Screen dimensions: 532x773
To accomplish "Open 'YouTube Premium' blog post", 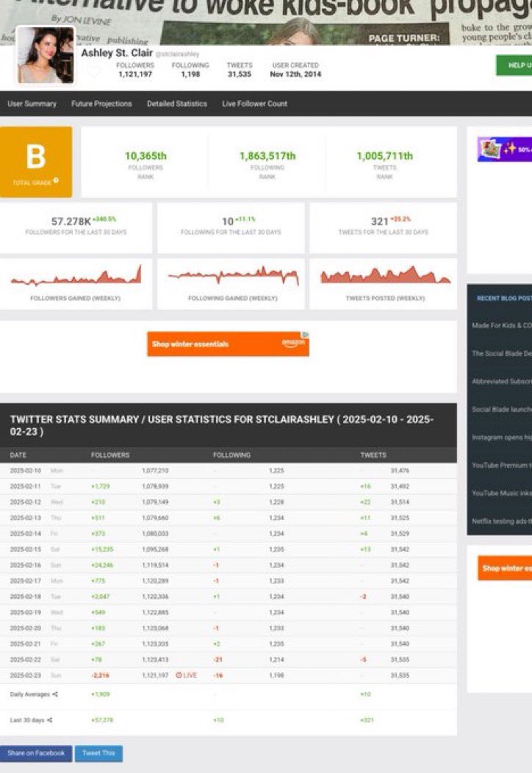I will click(501, 465).
